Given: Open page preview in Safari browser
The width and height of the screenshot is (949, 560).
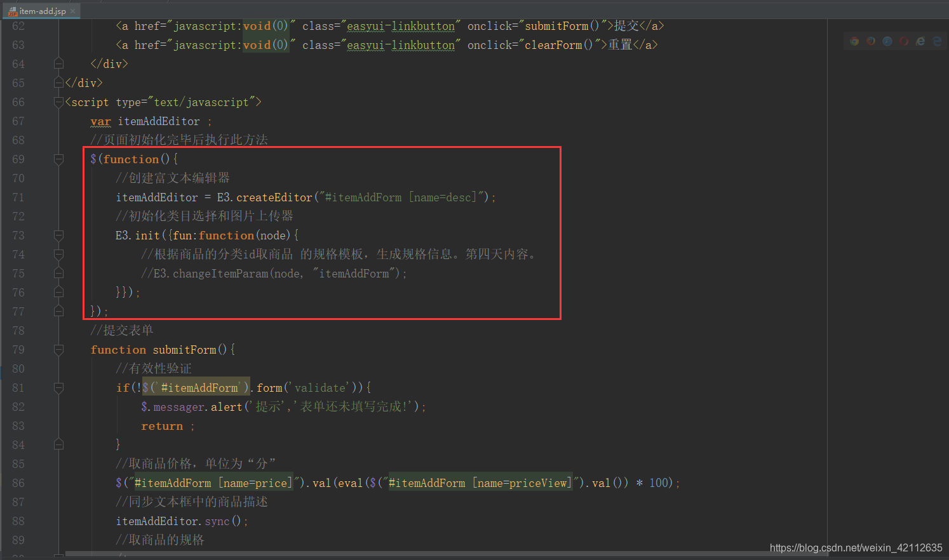Looking at the screenshot, I should click(887, 41).
